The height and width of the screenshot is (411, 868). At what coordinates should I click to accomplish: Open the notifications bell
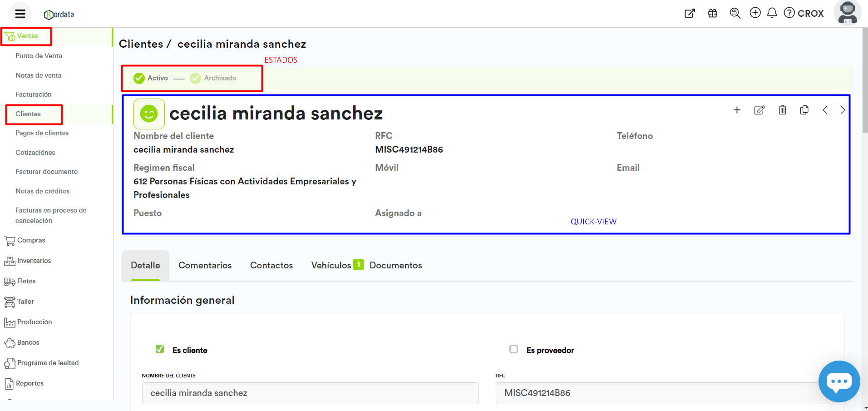[x=772, y=13]
